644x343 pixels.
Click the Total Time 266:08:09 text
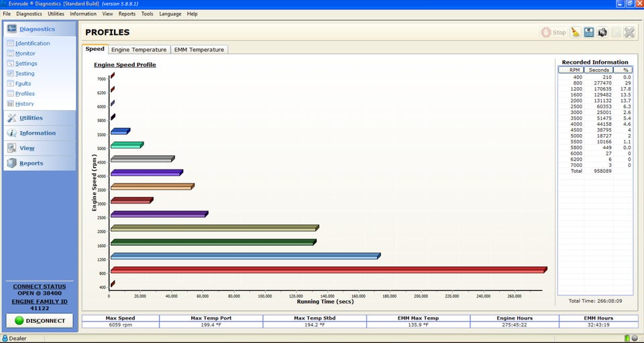pyautogui.click(x=595, y=301)
